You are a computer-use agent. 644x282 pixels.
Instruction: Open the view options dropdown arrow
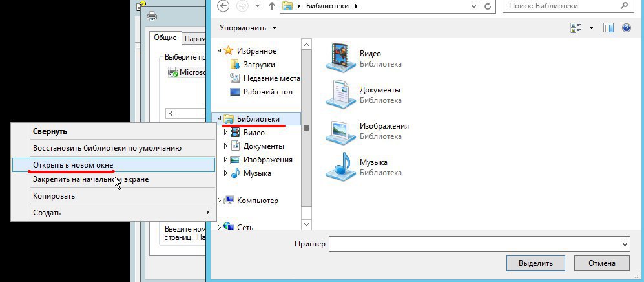591,28
